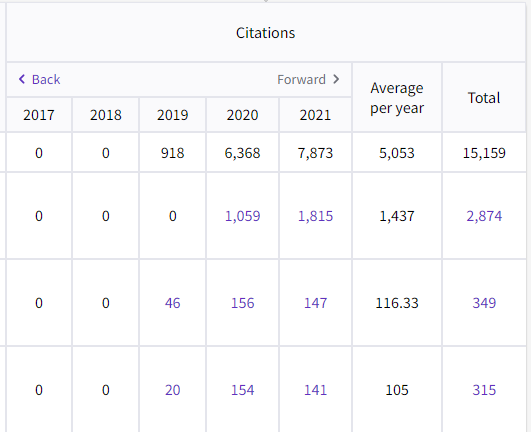Select the 15,159 overall total value
This screenshot has height=432, width=531.
[484, 153]
